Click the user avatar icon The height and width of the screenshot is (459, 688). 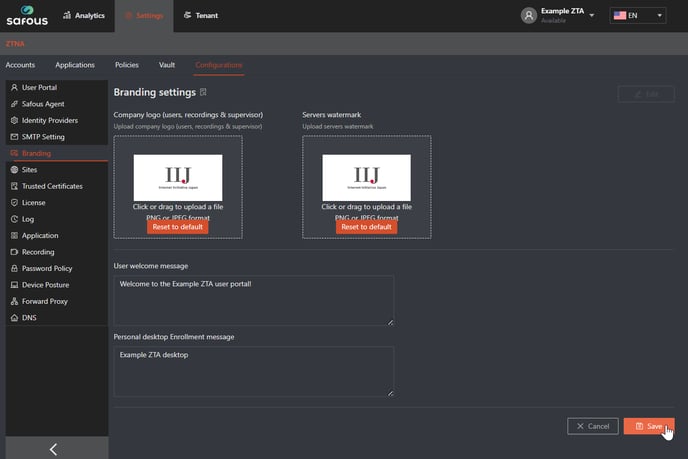pos(528,15)
